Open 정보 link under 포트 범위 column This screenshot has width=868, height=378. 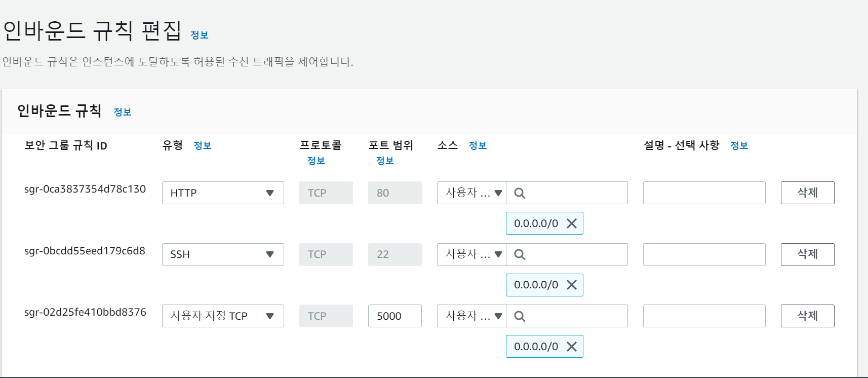(x=385, y=161)
